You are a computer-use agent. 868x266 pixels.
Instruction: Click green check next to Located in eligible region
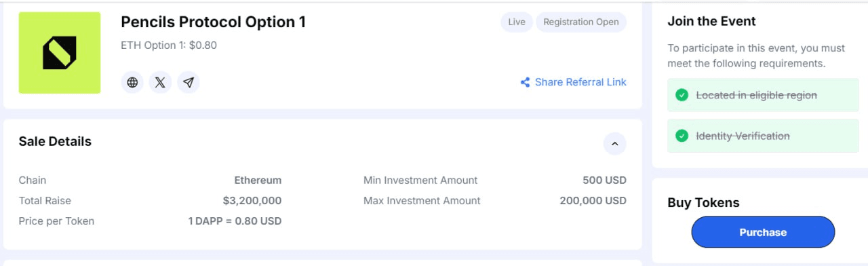click(682, 95)
